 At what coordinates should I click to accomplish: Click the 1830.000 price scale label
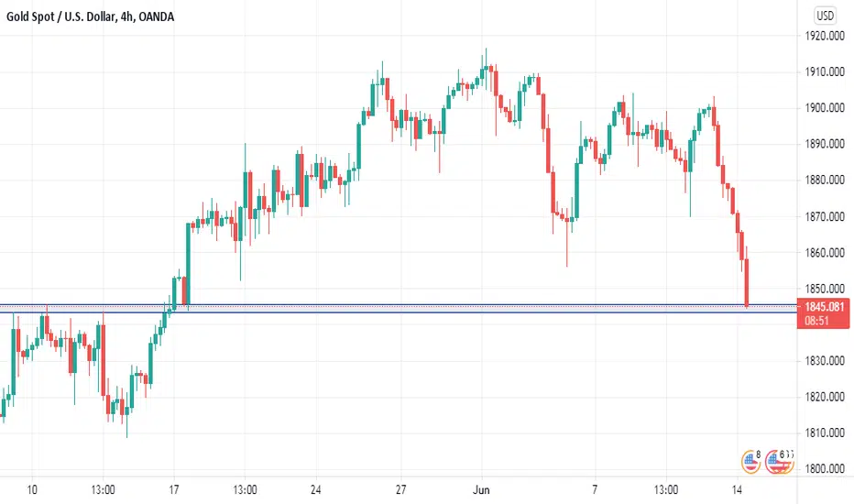click(x=825, y=361)
